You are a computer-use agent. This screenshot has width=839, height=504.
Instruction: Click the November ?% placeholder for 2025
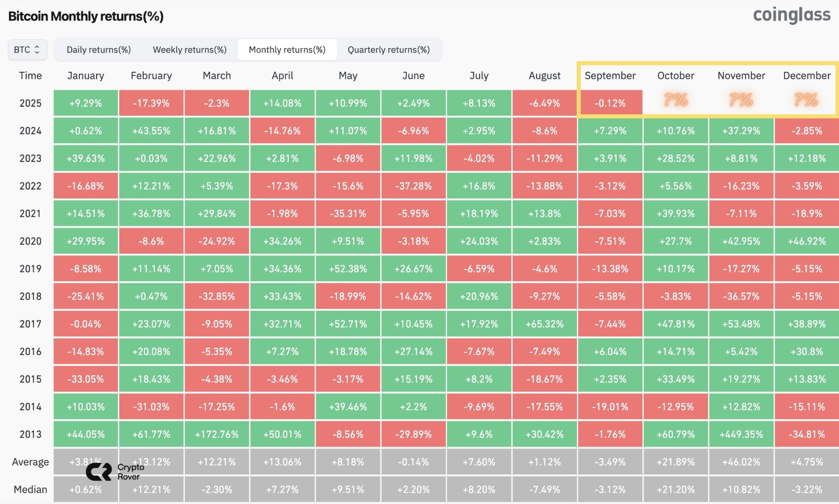[x=741, y=100]
